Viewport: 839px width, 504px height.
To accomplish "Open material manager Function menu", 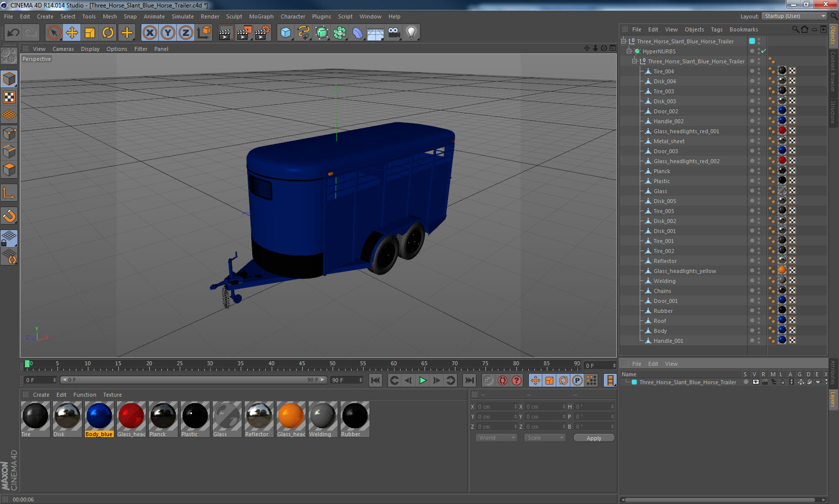I will (x=84, y=395).
